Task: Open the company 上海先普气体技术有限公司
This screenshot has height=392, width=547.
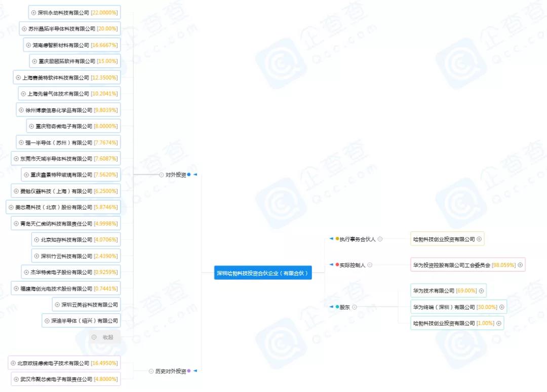Action: [70, 93]
